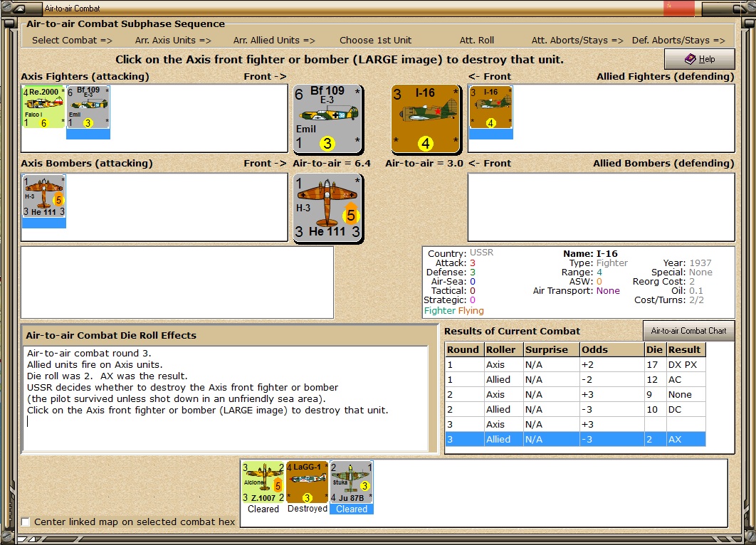The height and width of the screenshot is (545, 756).
Task: Click the Arr. Axis Units subphase step
Action: 173,41
